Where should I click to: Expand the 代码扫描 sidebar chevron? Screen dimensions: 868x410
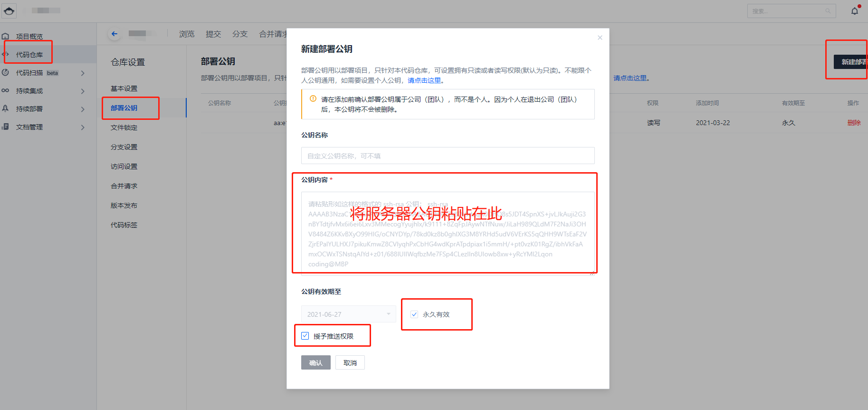pyautogui.click(x=83, y=73)
